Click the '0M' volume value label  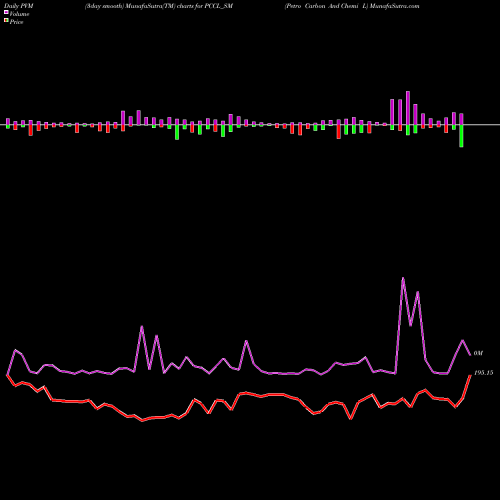coord(478,353)
